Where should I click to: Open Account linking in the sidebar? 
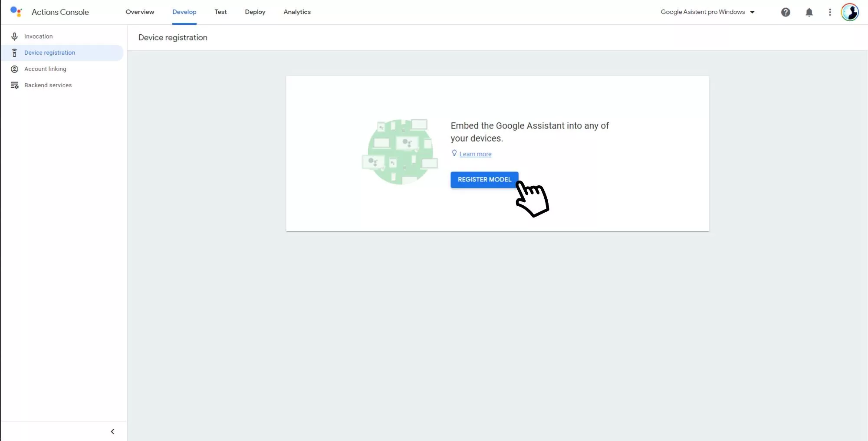pos(62,69)
